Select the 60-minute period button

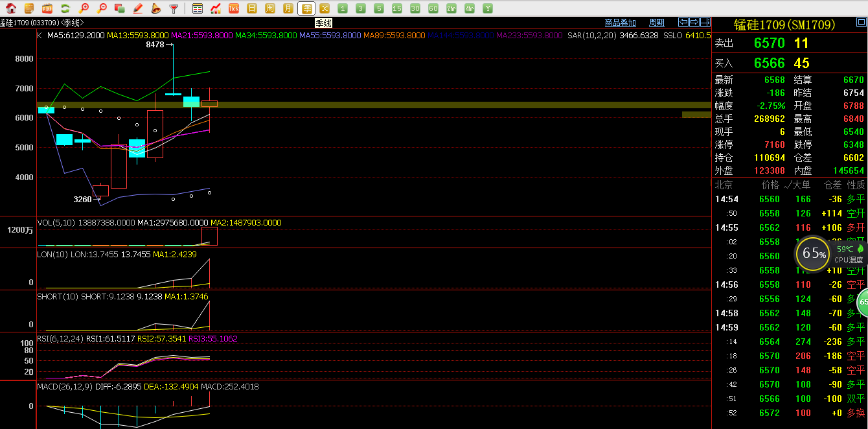click(x=433, y=8)
